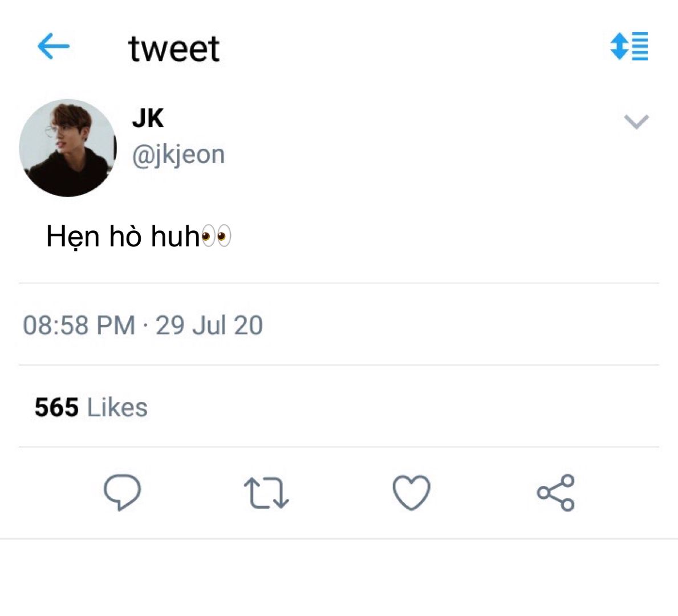Tap the 'tweet' header title
The width and height of the screenshot is (678, 616).
tap(174, 48)
